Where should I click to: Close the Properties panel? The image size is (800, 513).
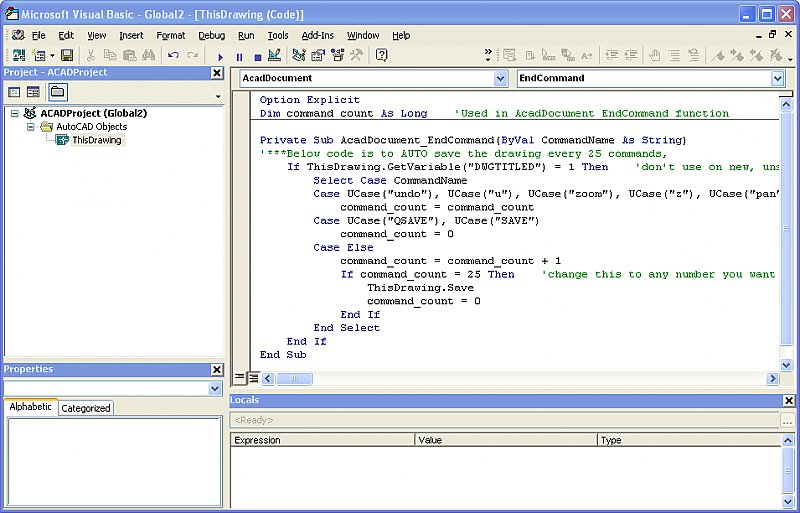click(x=217, y=370)
